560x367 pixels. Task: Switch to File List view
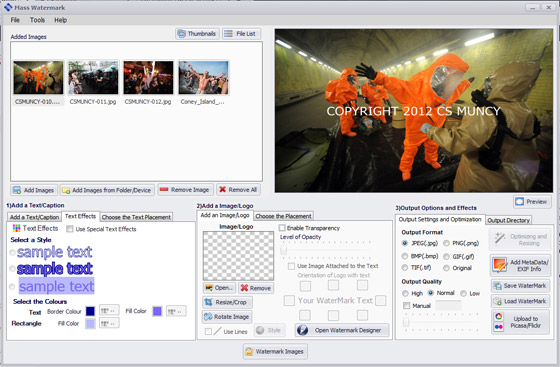pos(241,34)
